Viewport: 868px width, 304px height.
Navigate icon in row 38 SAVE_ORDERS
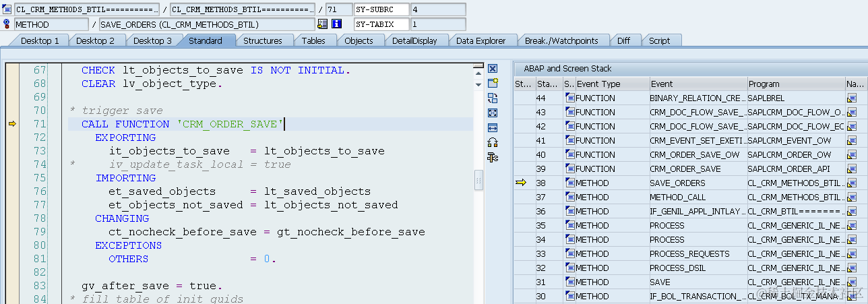(852, 183)
